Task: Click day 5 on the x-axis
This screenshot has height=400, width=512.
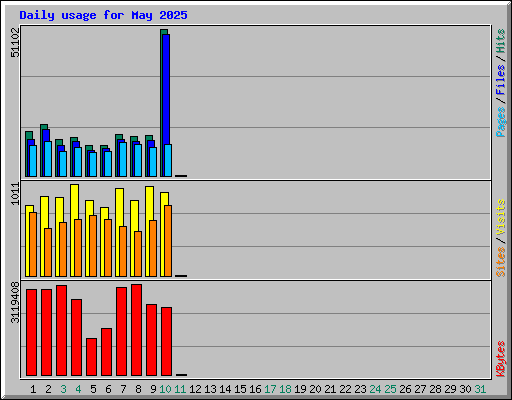Action: 93,389
